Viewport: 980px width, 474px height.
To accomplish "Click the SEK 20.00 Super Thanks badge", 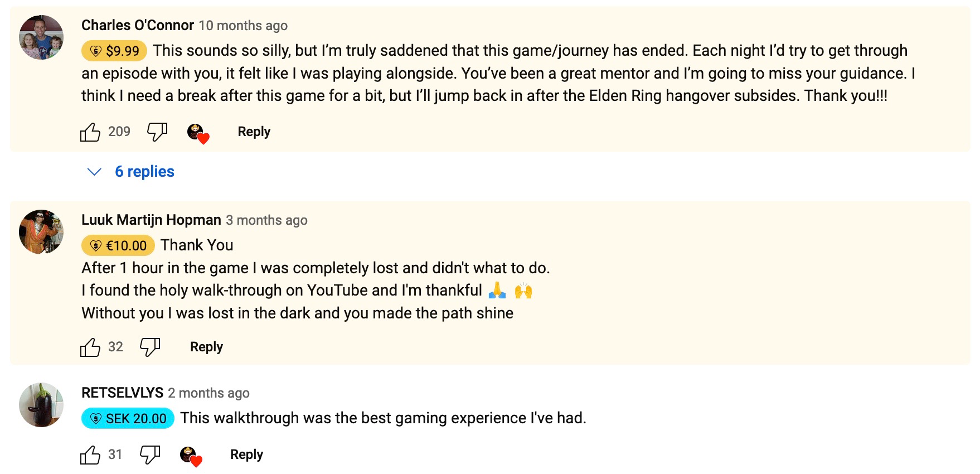I will tap(128, 418).
